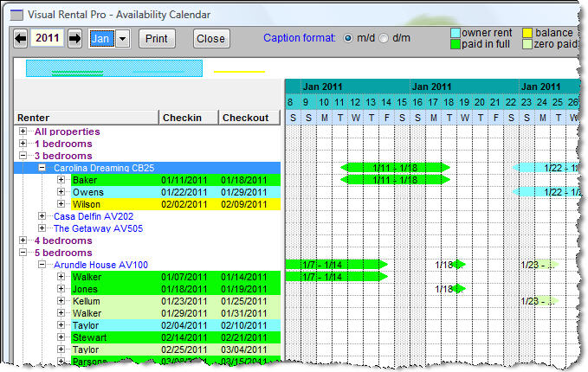Screen dimensions: 588x372
Task: Expand the Wilson reservation row
Action: tap(61, 204)
